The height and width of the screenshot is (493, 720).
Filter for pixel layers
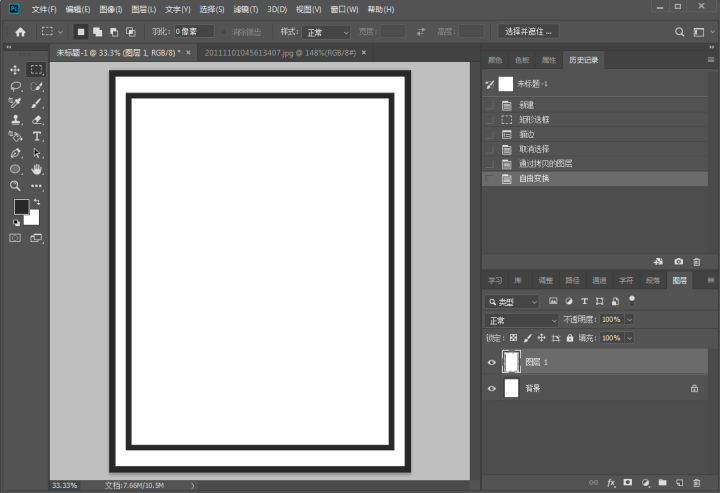click(553, 301)
